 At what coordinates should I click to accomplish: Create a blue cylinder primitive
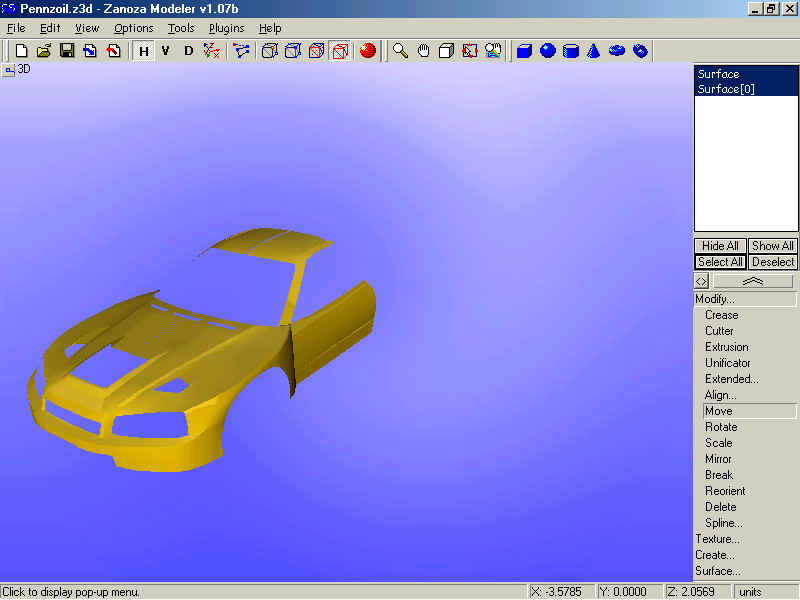pos(571,51)
